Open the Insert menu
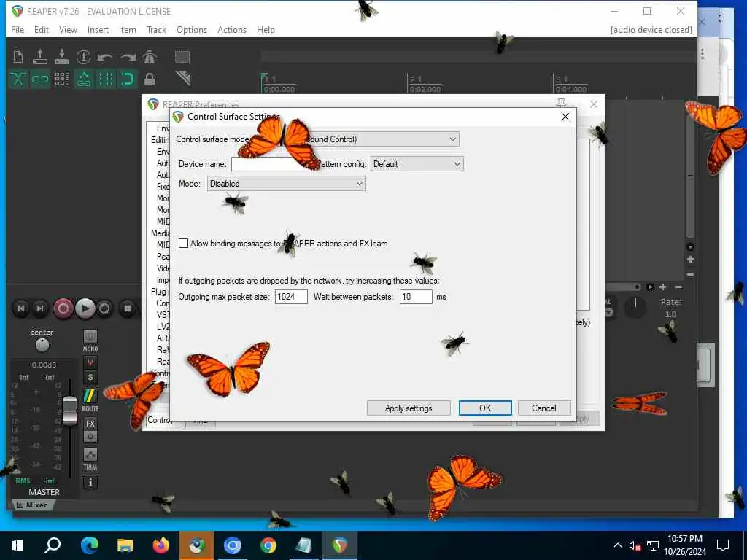 coord(98,29)
